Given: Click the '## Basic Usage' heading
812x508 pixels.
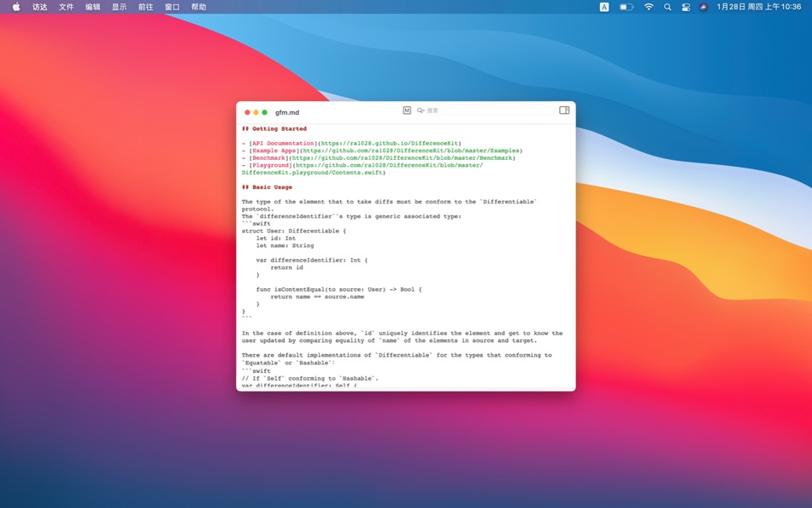Looking at the screenshot, I should coord(267,187).
